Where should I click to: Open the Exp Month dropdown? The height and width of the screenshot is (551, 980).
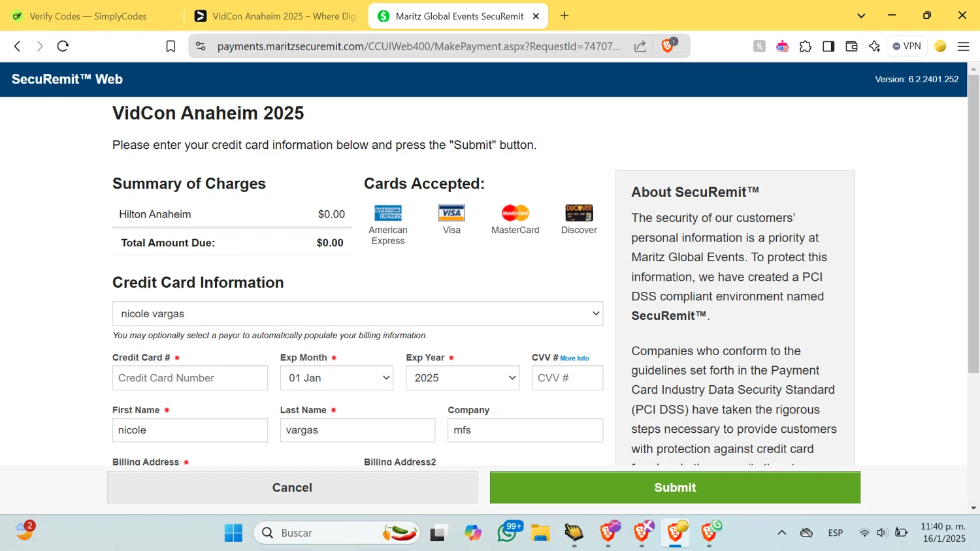coord(336,378)
